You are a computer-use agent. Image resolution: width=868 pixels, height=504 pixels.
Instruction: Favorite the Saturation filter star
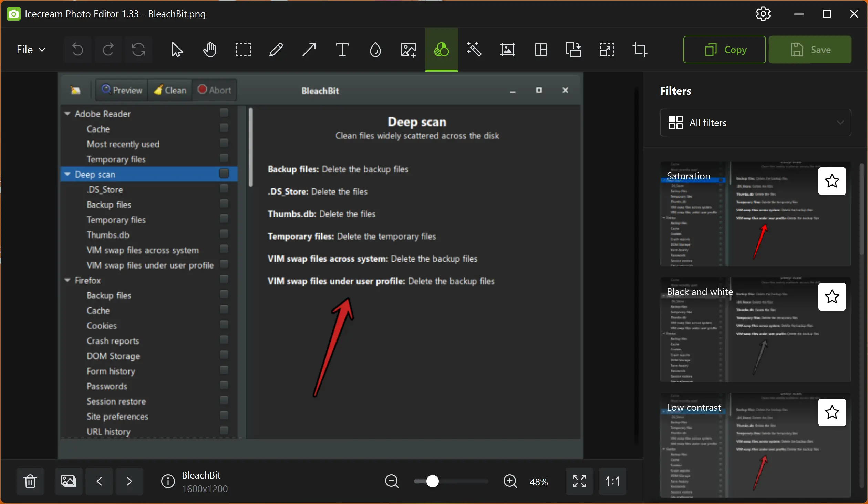click(x=832, y=181)
